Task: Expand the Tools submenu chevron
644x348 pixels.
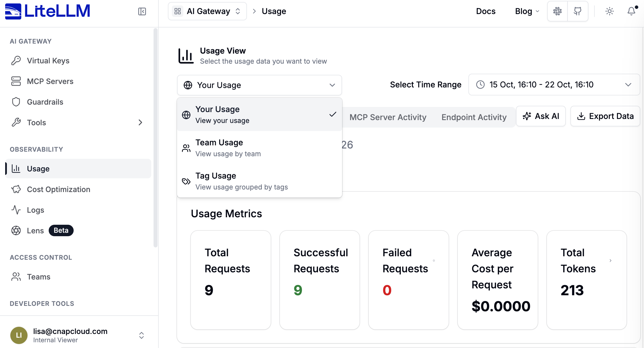Action: point(140,123)
